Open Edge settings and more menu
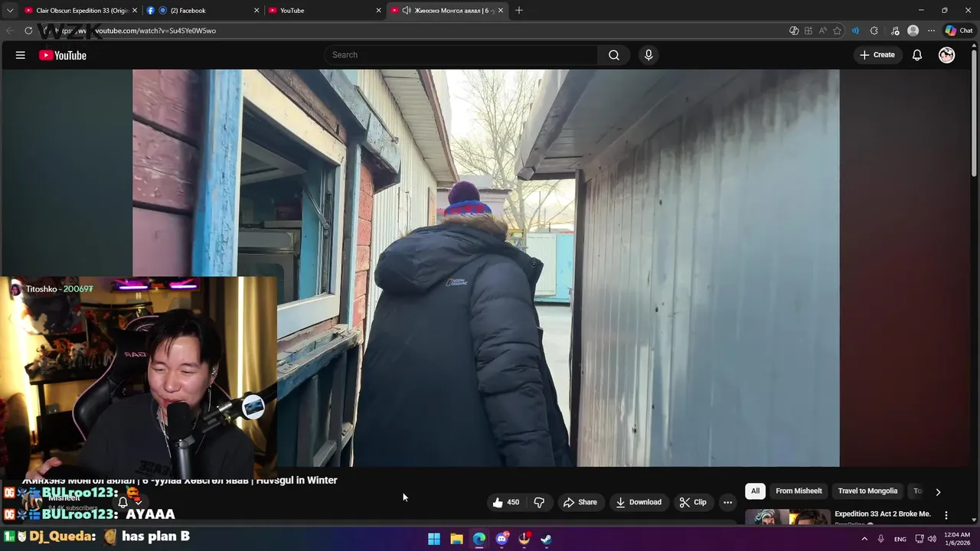The height and width of the screenshot is (551, 980). (931, 31)
